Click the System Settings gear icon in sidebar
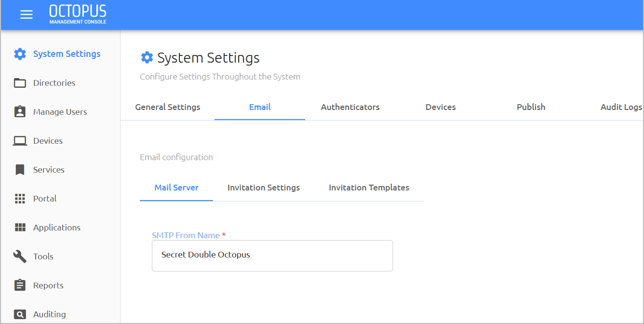The image size is (644, 324). [20, 54]
